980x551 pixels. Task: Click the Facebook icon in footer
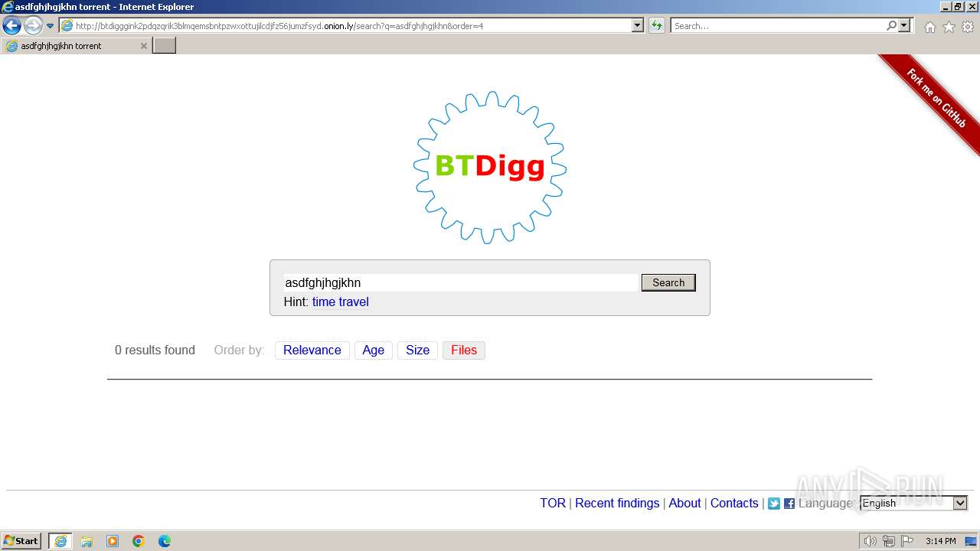789,504
